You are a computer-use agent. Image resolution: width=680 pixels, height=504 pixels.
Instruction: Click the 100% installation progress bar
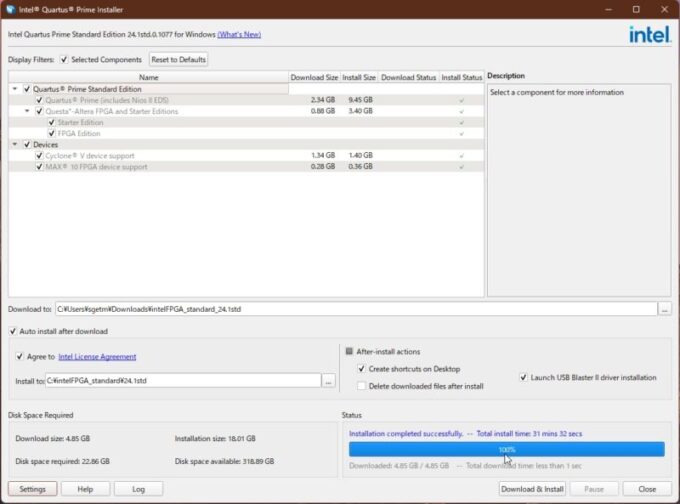click(507, 449)
